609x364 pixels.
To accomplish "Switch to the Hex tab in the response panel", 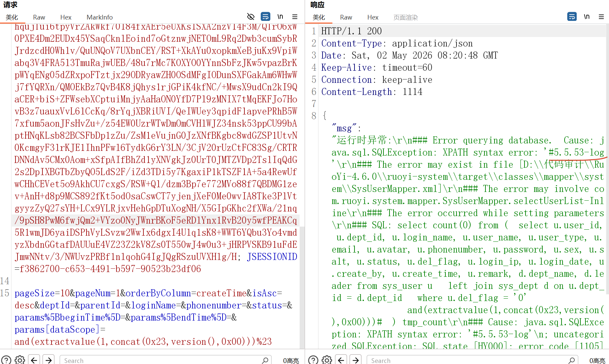I will click(373, 17).
